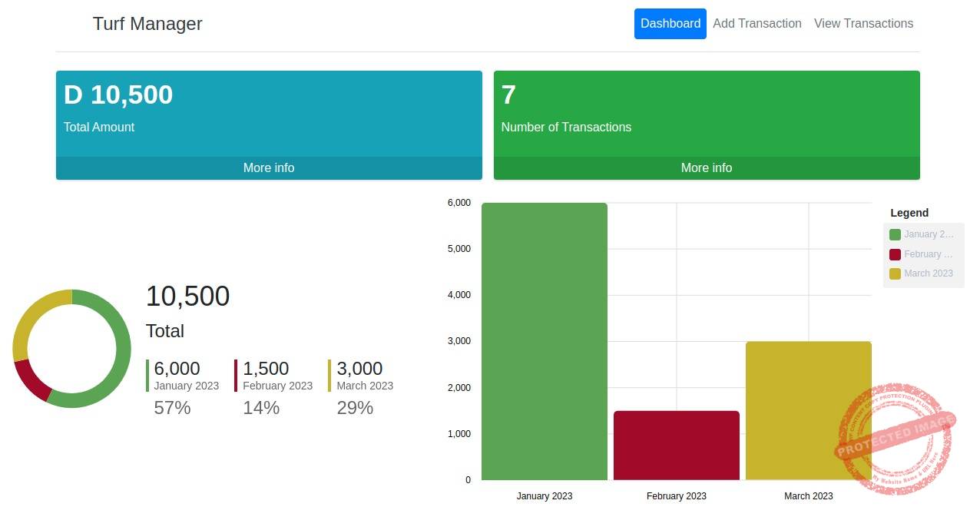Click the green January legend color box
This screenshot has width=980, height=507.
[895, 235]
